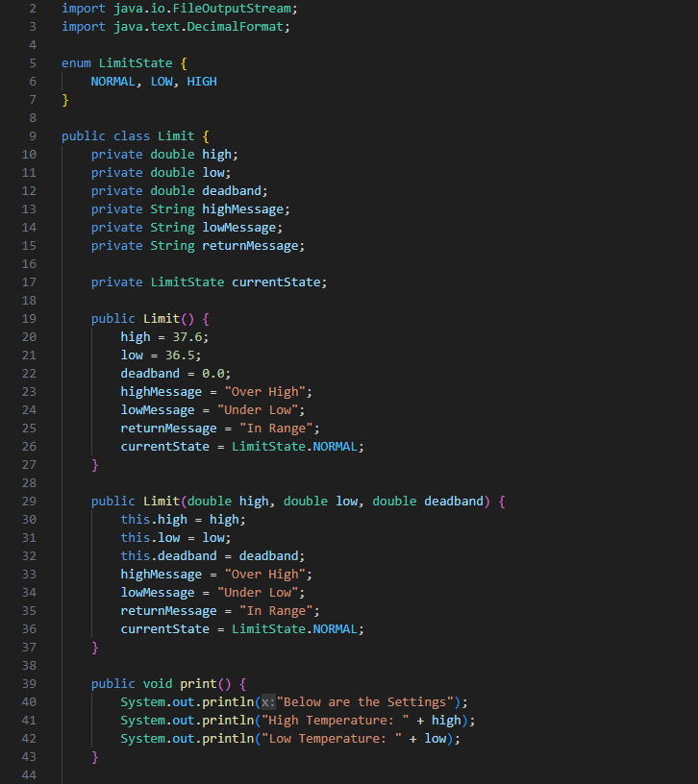698x784 pixels.
Task: Click string "Over High" on line 33
Action: tap(265, 575)
